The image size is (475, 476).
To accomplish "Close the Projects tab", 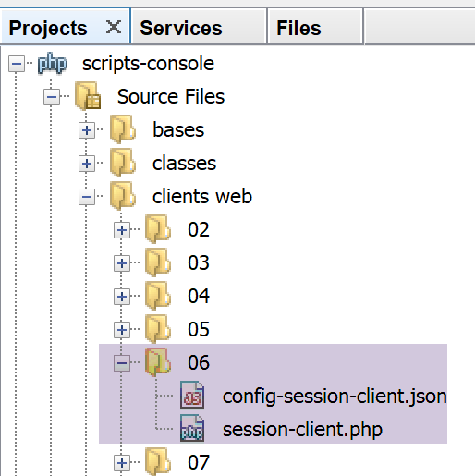I will (x=114, y=27).
